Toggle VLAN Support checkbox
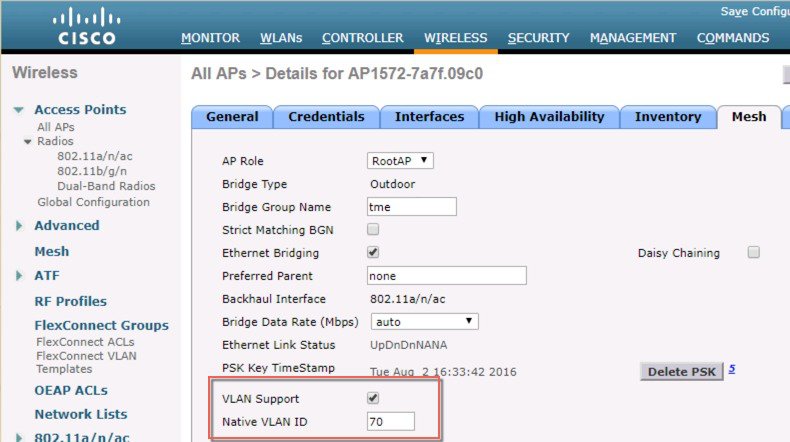The image size is (790, 442). (x=373, y=398)
